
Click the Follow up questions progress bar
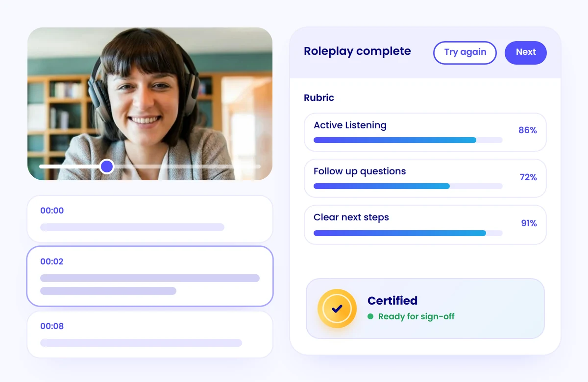408,186
